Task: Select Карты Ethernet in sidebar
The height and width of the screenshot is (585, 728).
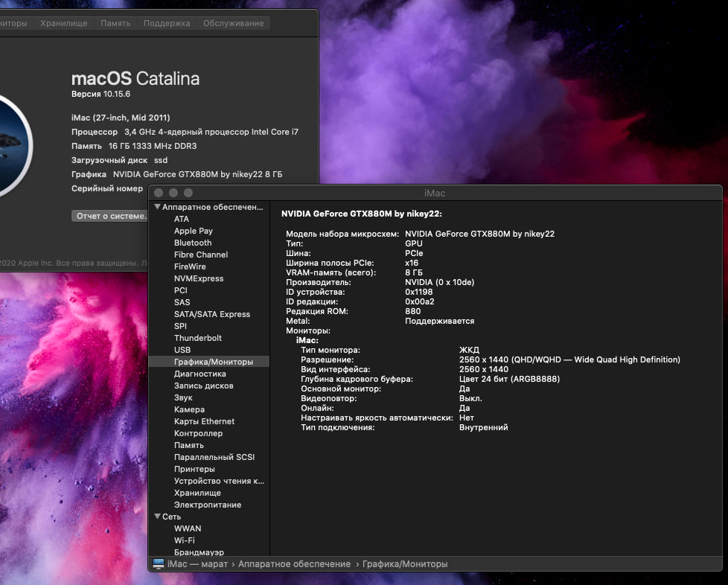Action: 204,421
